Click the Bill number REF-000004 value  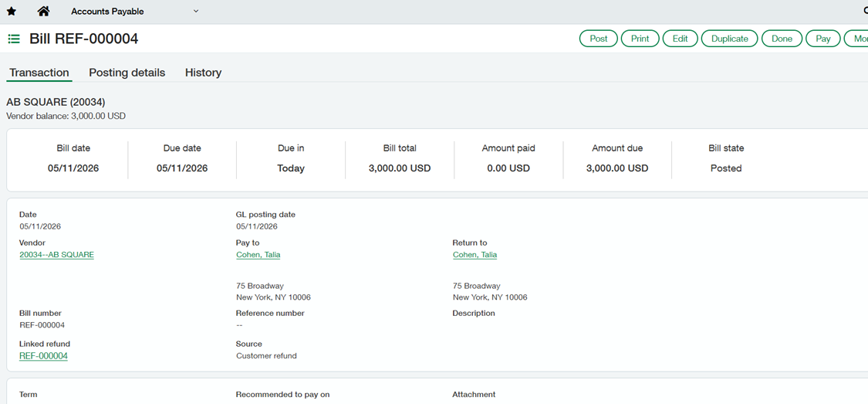[x=42, y=325]
